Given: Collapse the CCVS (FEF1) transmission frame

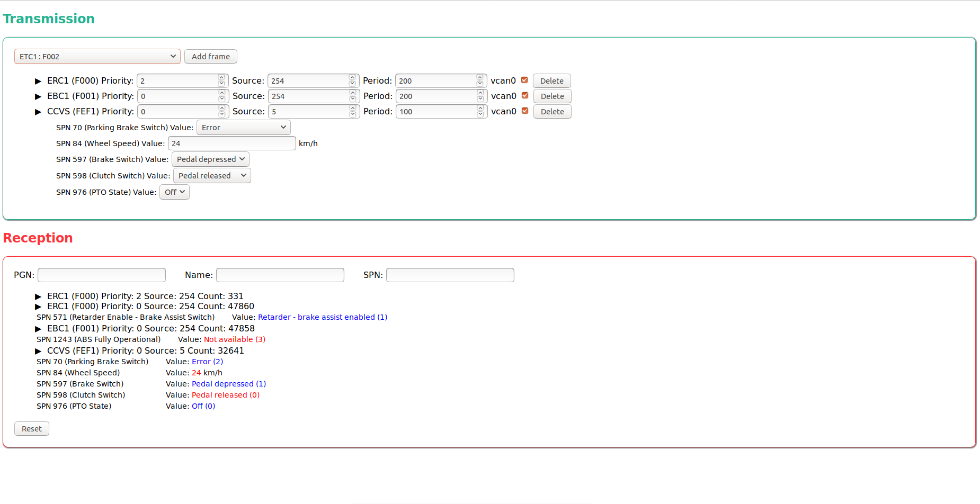Looking at the screenshot, I should tap(38, 112).
